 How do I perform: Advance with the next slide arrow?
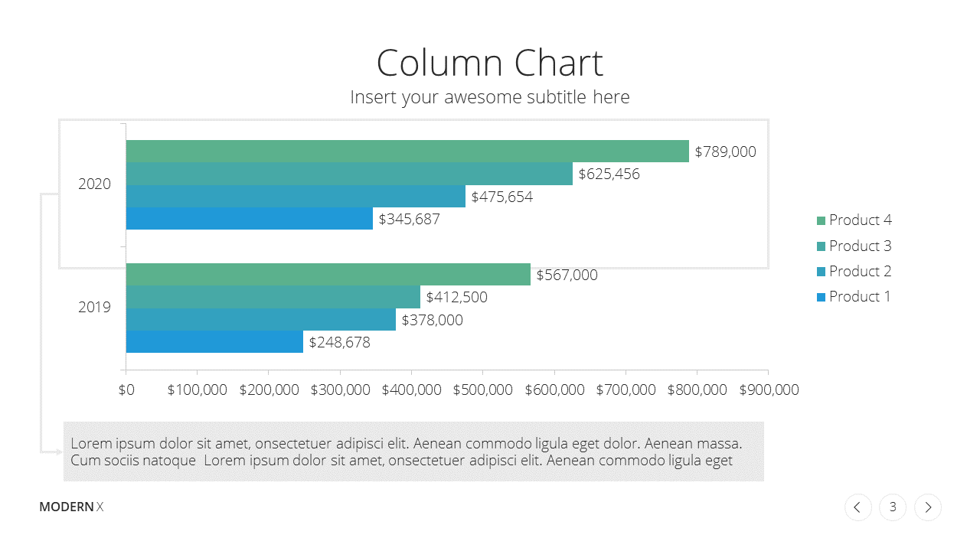click(x=928, y=507)
